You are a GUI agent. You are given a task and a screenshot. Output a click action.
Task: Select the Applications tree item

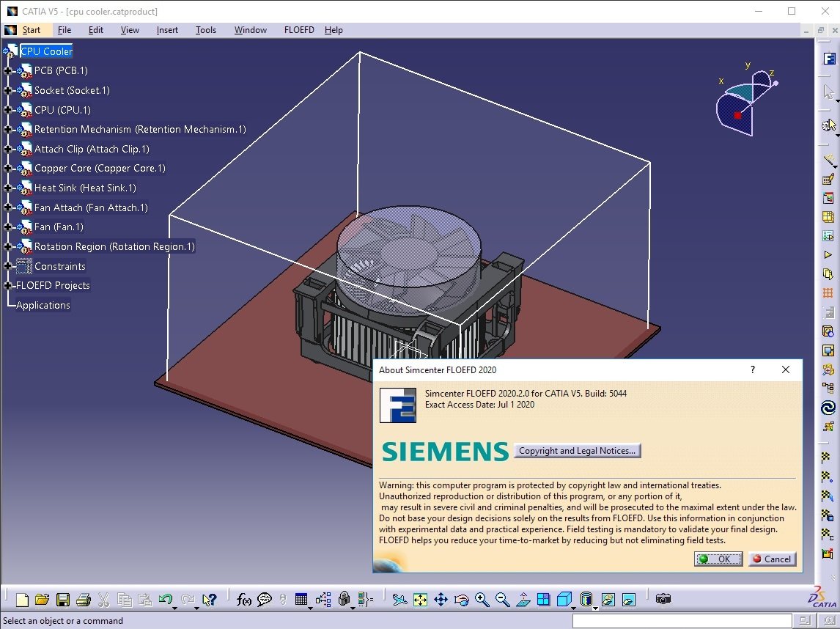[43, 306]
